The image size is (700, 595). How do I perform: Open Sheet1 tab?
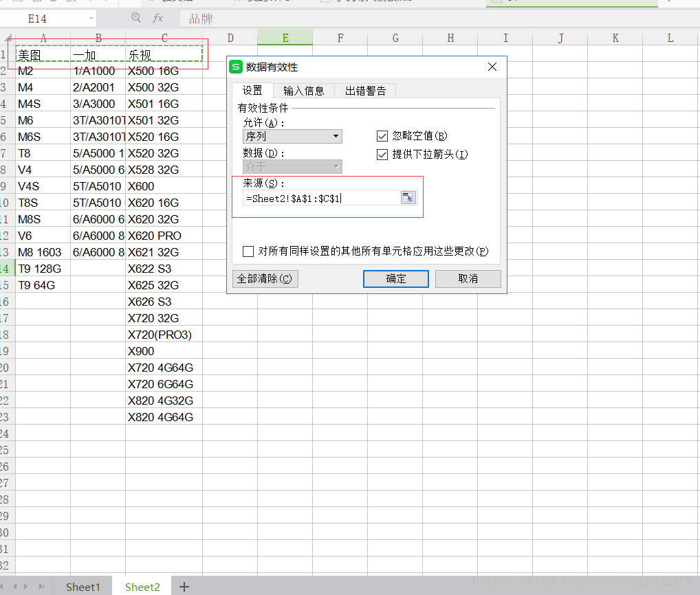tap(83, 587)
